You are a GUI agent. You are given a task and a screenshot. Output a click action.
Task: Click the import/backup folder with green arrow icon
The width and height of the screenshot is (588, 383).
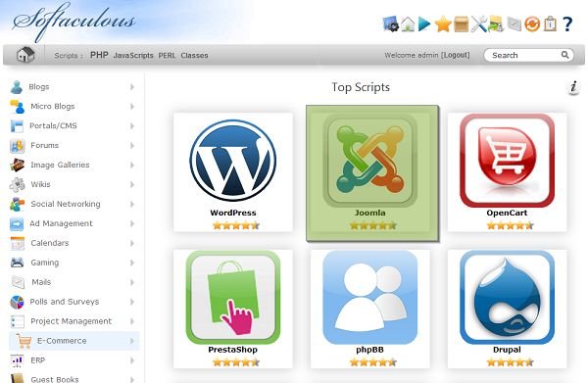pos(496,24)
